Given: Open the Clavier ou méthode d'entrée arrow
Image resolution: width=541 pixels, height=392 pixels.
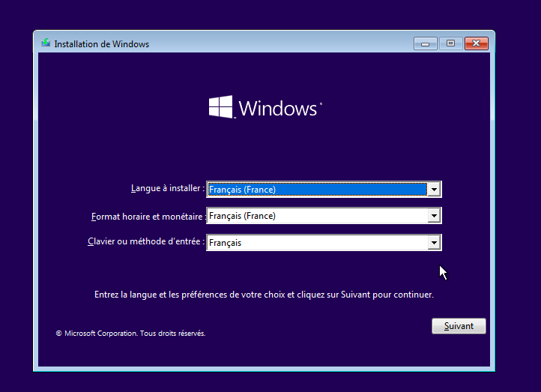Looking at the screenshot, I should click(433, 243).
